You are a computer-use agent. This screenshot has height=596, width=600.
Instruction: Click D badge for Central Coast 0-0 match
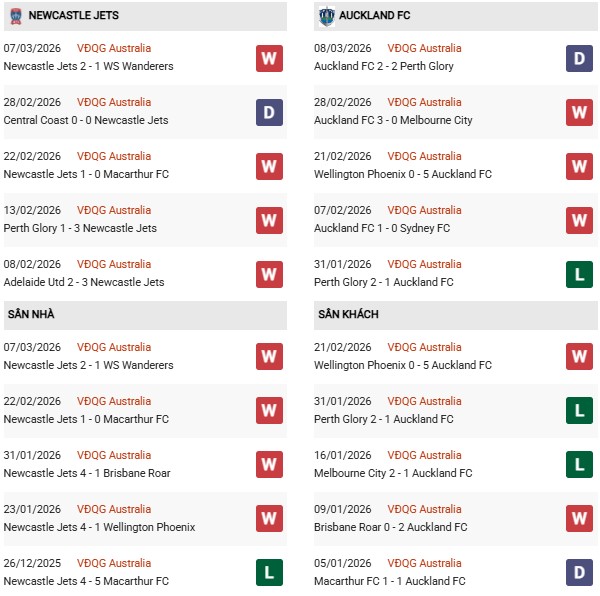click(269, 112)
